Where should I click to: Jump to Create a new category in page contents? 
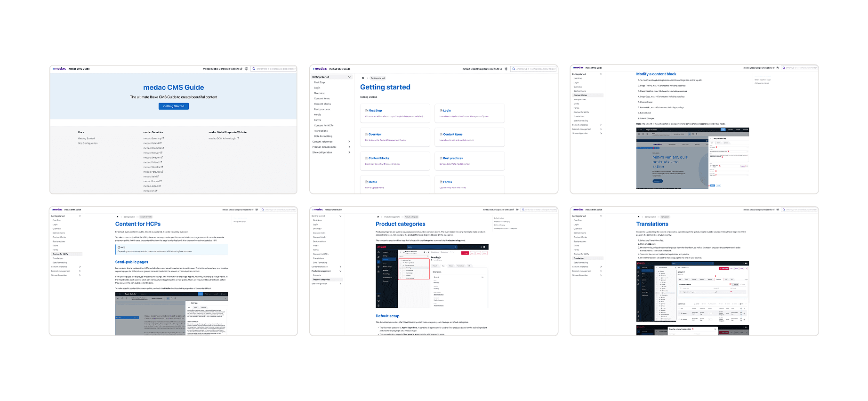502,222
